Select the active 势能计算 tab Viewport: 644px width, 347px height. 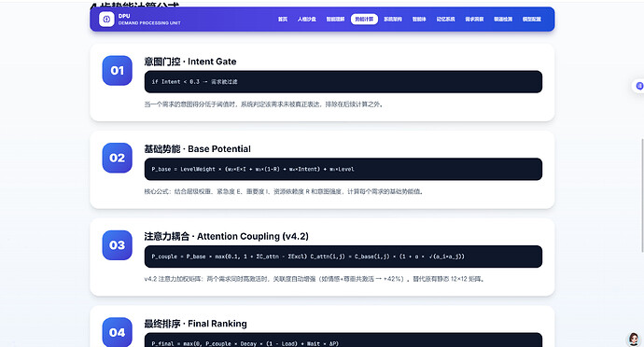tap(364, 20)
